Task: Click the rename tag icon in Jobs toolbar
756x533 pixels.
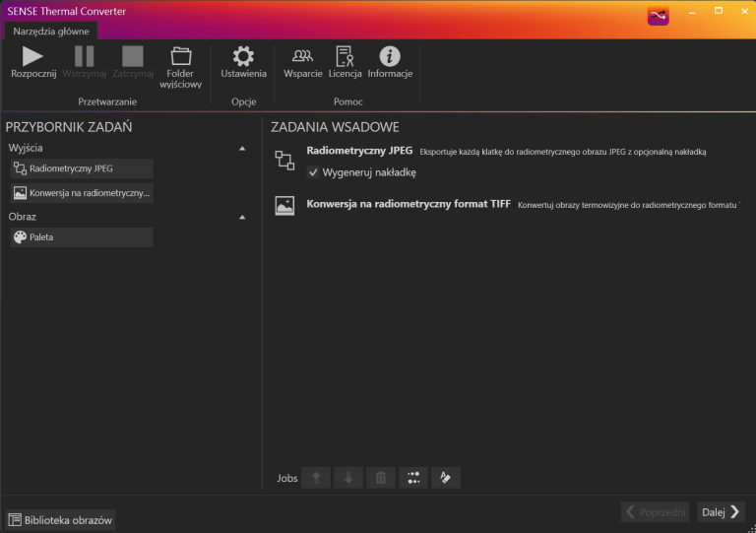Action: tap(446, 478)
